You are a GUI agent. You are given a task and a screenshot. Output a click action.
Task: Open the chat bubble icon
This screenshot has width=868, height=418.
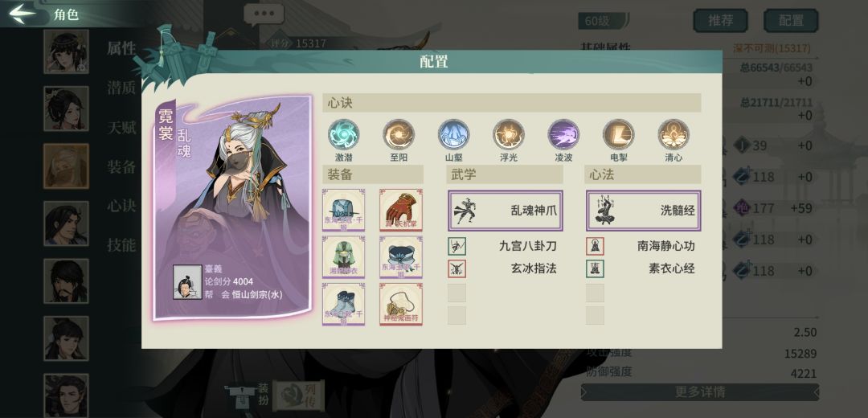click(x=264, y=15)
